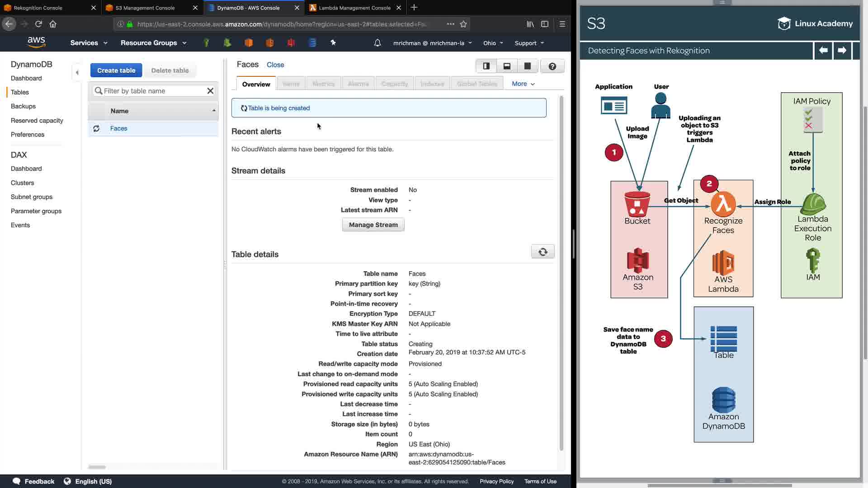Viewport: 868px width, 488px height.
Task: Go to the previous slide with the left arrow
Action: (x=823, y=51)
